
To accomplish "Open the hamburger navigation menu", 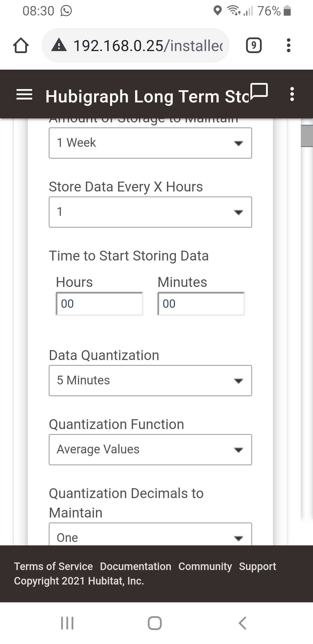I will click(x=24, y=95).
